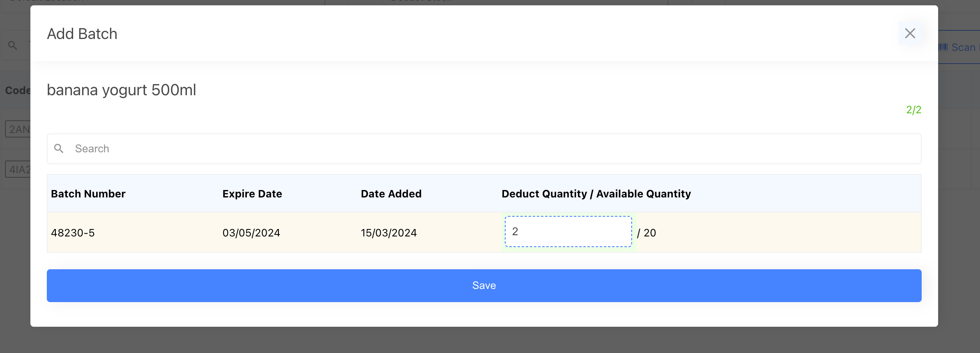
Task: Click the magnifier icon in batch search
Action: point(59,149)
